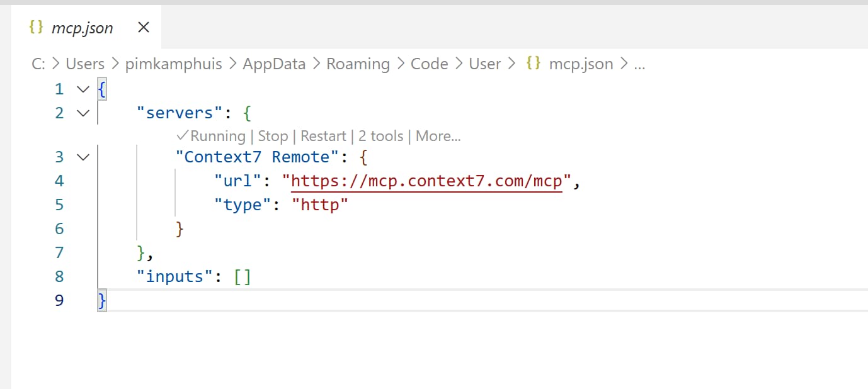Fold the "servers" block on line 2
The width and height of the screenshot is (868, 389).
(83, 113)
